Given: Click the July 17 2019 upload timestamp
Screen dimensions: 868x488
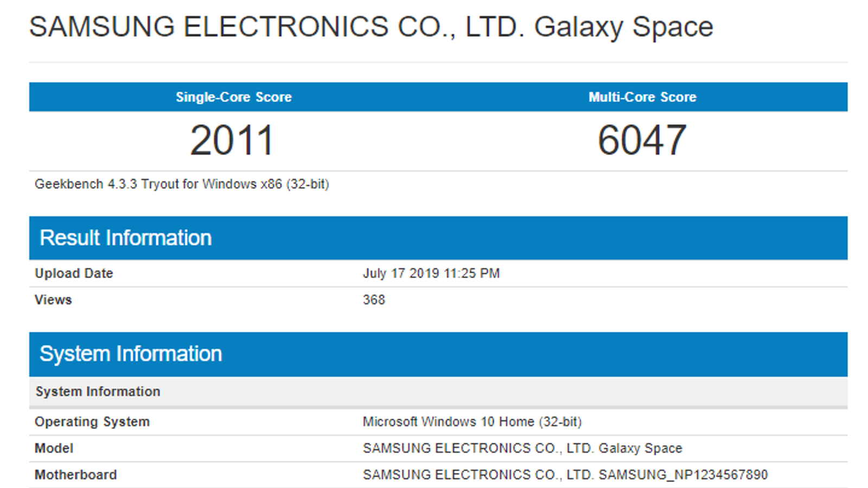Looking at the screenshot, I should click(x=431, y=273).
